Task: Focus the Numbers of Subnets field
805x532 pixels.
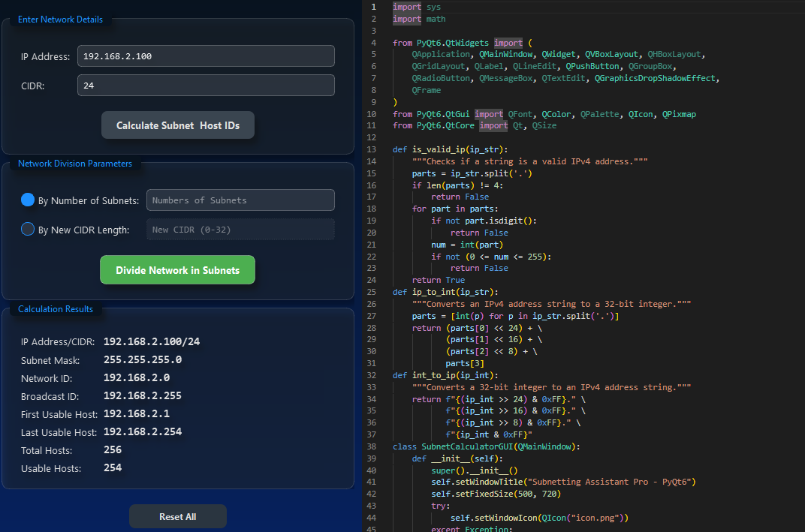Action: click(240, 200)
